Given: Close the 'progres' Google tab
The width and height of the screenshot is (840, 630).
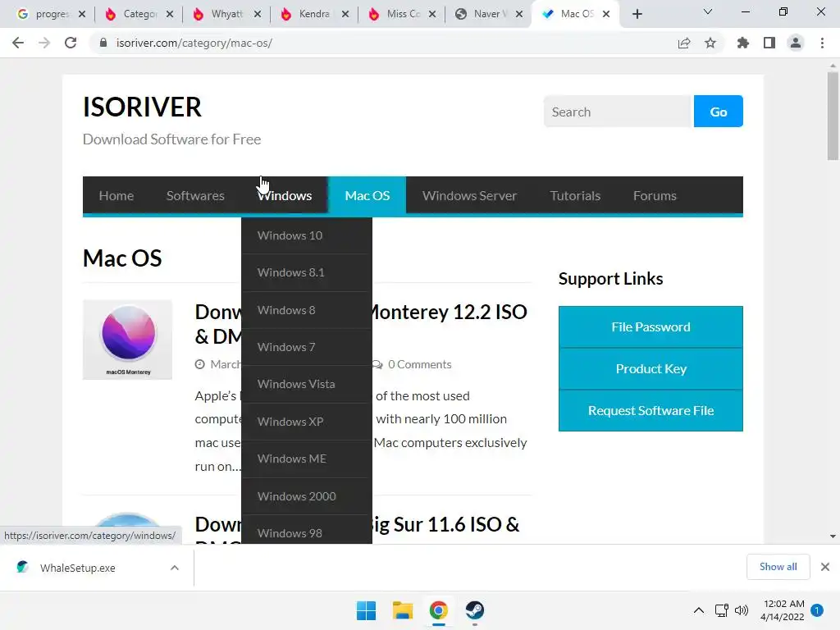Looking at the screenshot, I should (x=82, y=14).
